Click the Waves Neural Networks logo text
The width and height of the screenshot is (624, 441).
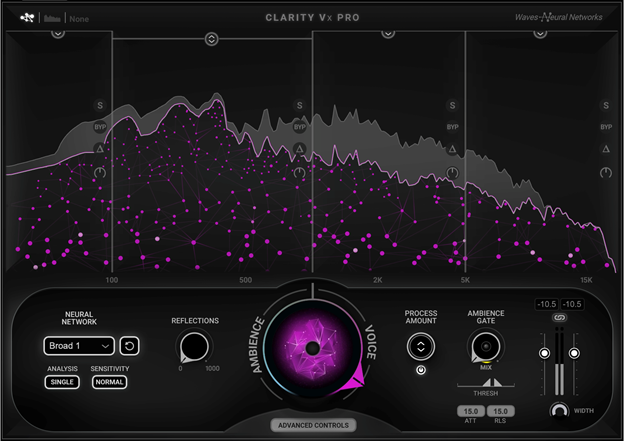[x=559, y=18]
